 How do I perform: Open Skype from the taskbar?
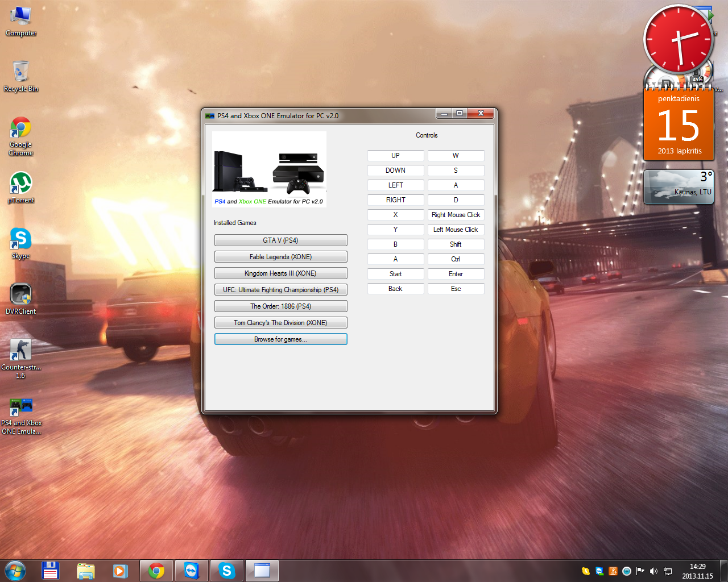click(x=226, y=571)
